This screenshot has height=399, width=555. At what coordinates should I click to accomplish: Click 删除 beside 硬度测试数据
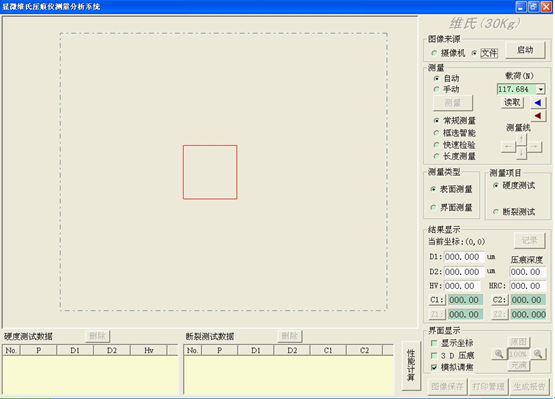[97, 336]
